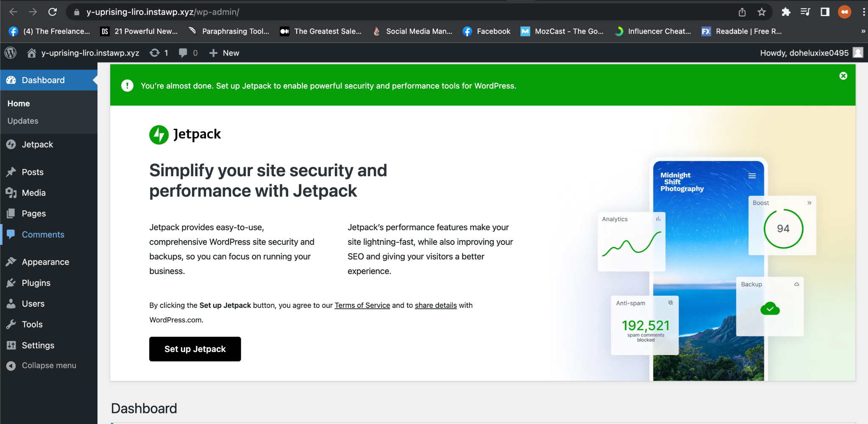Open Tools via the wrench icon
The height and width of the screenshot is (424, 868).
(x=11, y=324)
